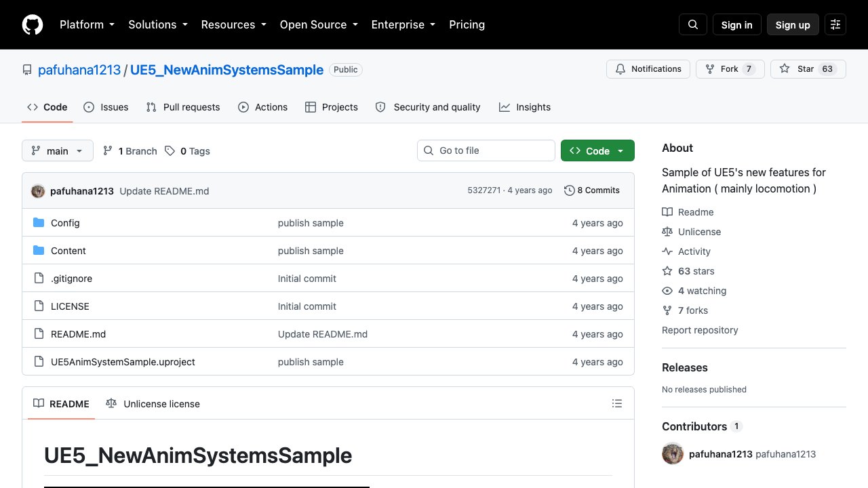Click the Sign in button

(x=737, y=24)
